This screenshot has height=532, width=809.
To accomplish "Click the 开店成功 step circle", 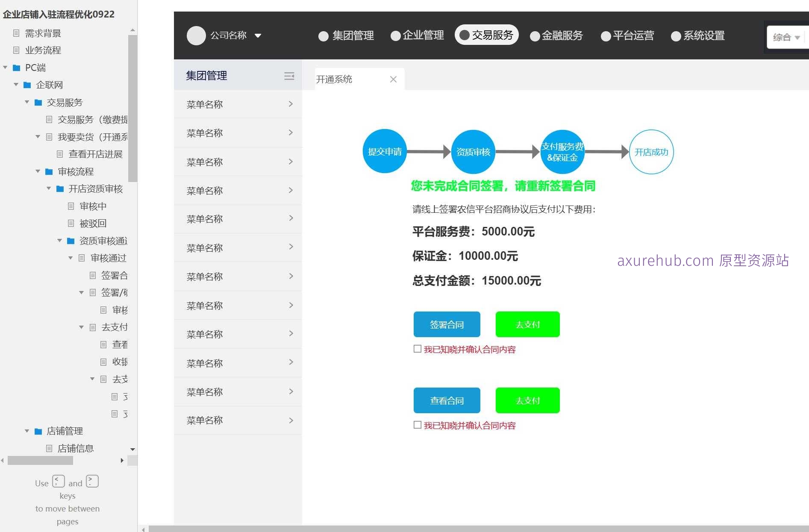I will tap(651, 152).
